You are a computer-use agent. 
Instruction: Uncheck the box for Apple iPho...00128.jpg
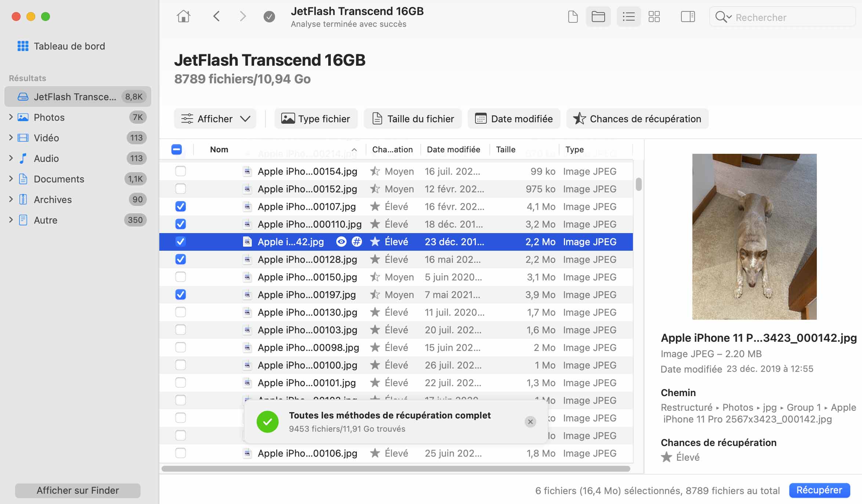(x=181, y=259)
